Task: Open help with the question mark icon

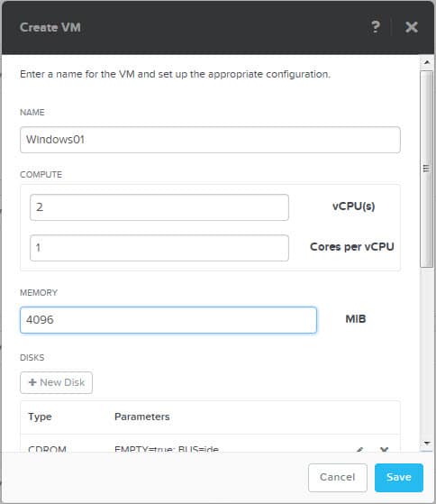Action: click(x=376, y=27)
